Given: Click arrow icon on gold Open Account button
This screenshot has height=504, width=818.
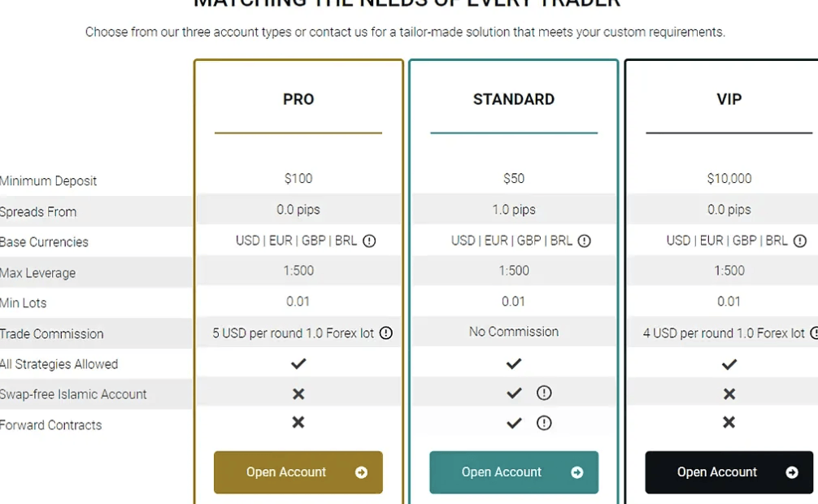Looking at the screenshot, I should click(361, 472).
